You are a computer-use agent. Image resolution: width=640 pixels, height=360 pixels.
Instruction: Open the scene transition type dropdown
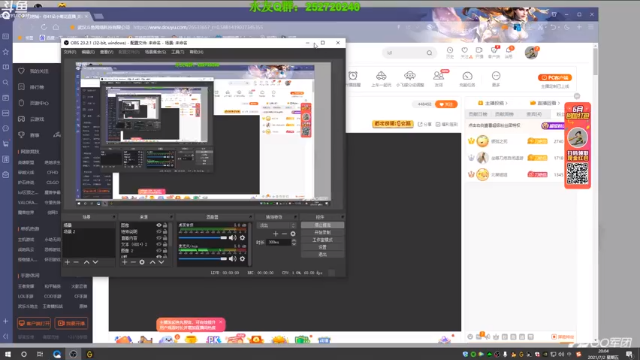tap(276, 225)
